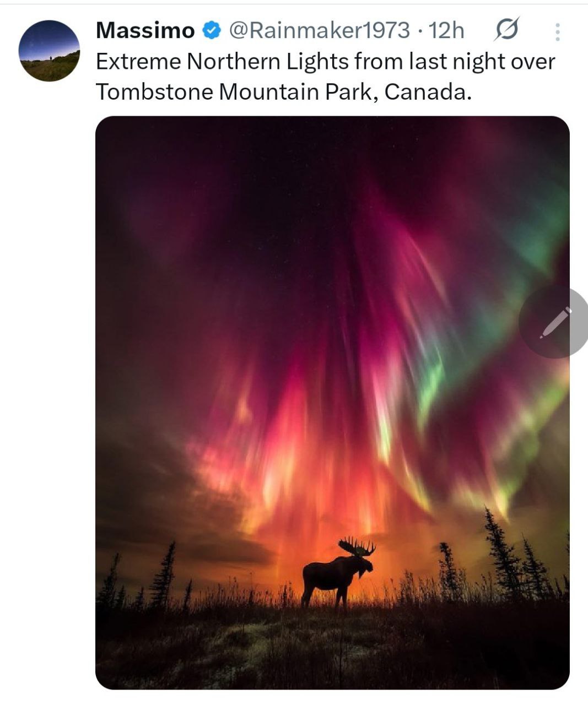The image size is (588, 705).
Task: Open the Northern Lights photo
Action: [332, 330]
